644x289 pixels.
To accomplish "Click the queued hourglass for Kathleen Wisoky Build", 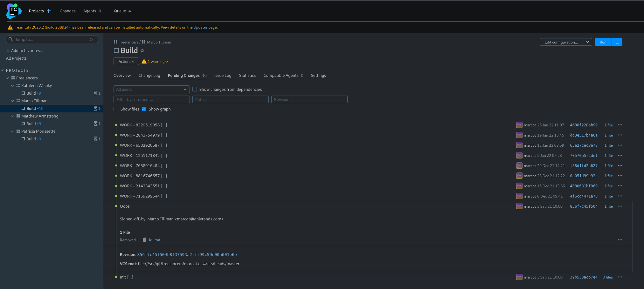I will 95,93.
